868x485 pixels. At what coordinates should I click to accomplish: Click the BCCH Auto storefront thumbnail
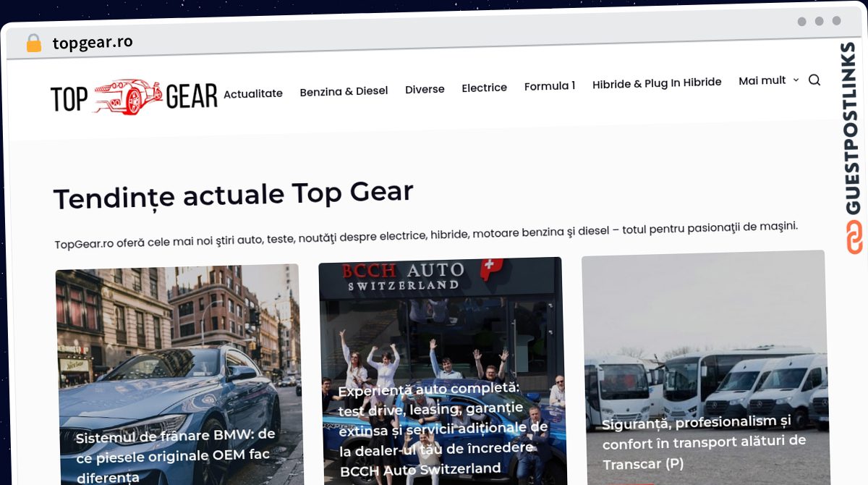pos(441,371)
